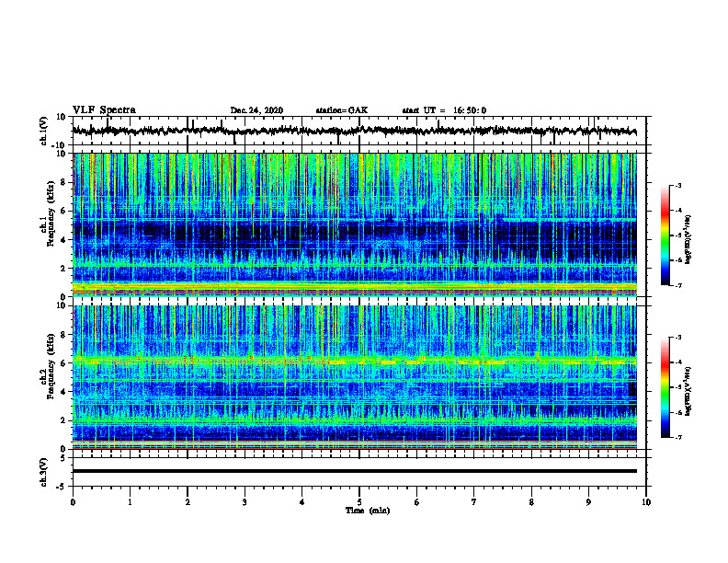Click the ch.2 spectrogram color scale bar
The height and width of the screenshot is (563, 728).
pos(665,387)
